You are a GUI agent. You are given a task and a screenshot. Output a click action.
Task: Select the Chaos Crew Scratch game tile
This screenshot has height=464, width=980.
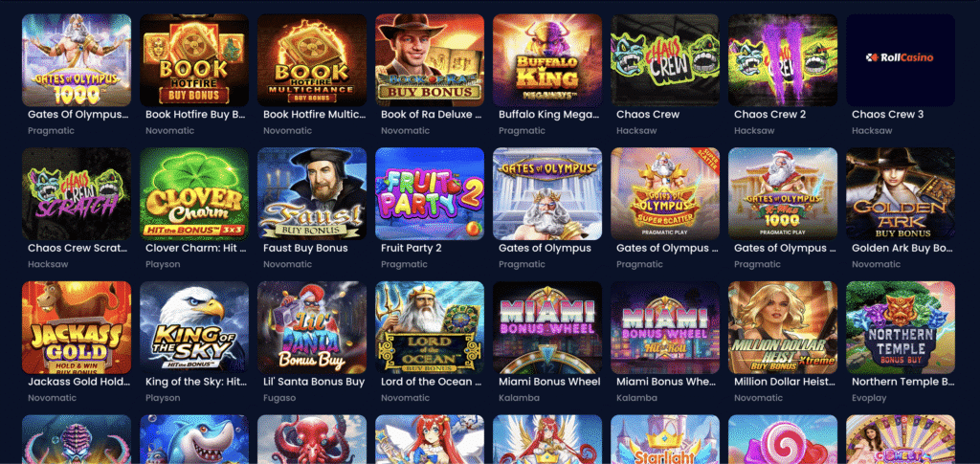(x=77, y=193)
